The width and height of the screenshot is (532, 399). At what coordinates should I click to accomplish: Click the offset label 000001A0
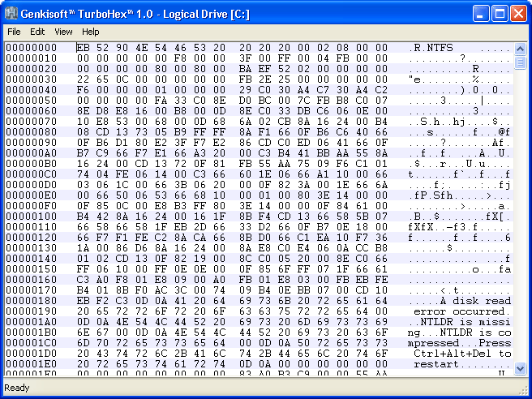29,322
